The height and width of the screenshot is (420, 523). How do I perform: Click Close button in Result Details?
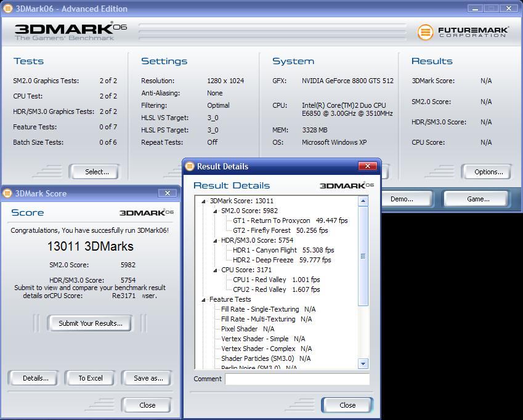tap(347, 405)
